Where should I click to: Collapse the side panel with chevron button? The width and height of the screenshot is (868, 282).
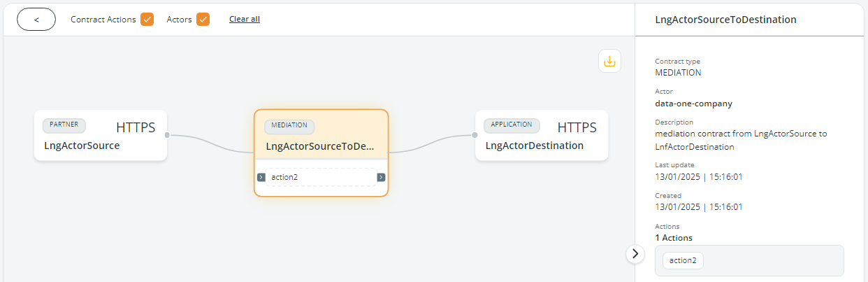click(635, 253)
